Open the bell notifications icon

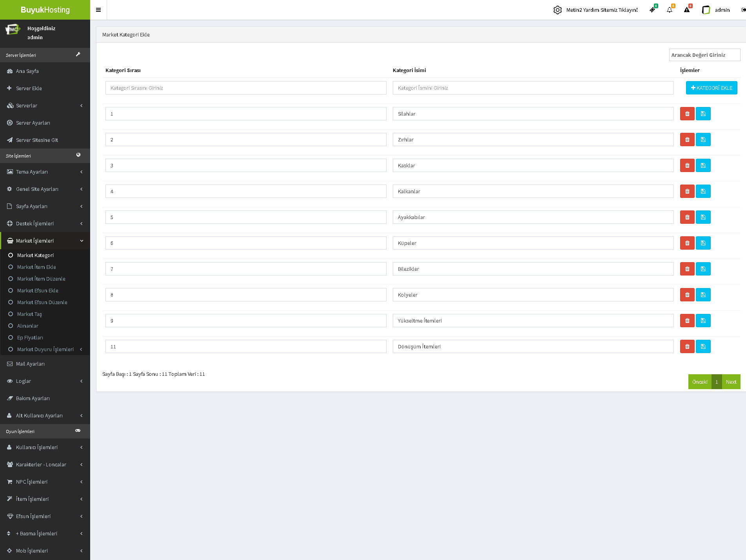pos(670,10)
